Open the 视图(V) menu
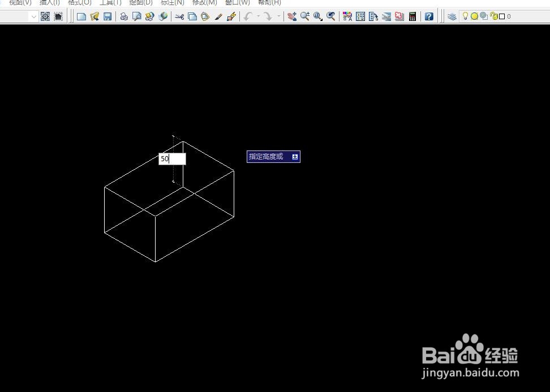Image resolution: width=550 pixels, height=392 pixels. [x=20, y=2]
